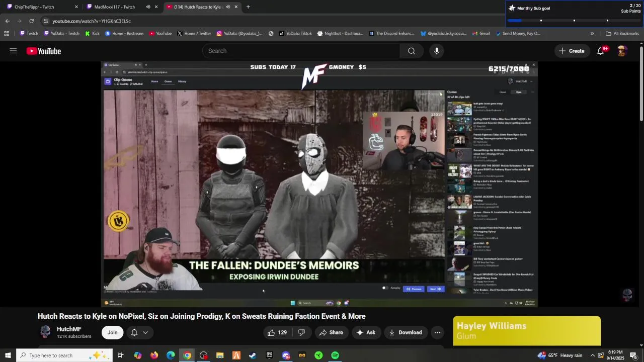Open Microsoft Edge from the taskbar
The image size is (644, 362).
[171, 355]
